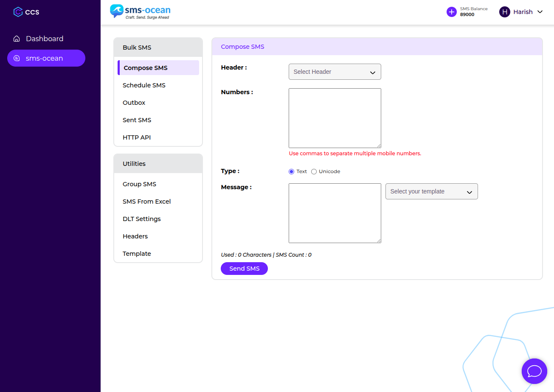This screenshot has width=554, height=392.
Task: Click the CCS logo icon
Action: click(18, 12)
